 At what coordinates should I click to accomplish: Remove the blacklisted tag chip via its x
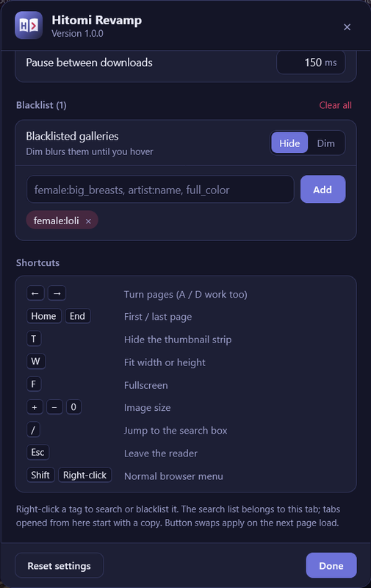(88, 221)
